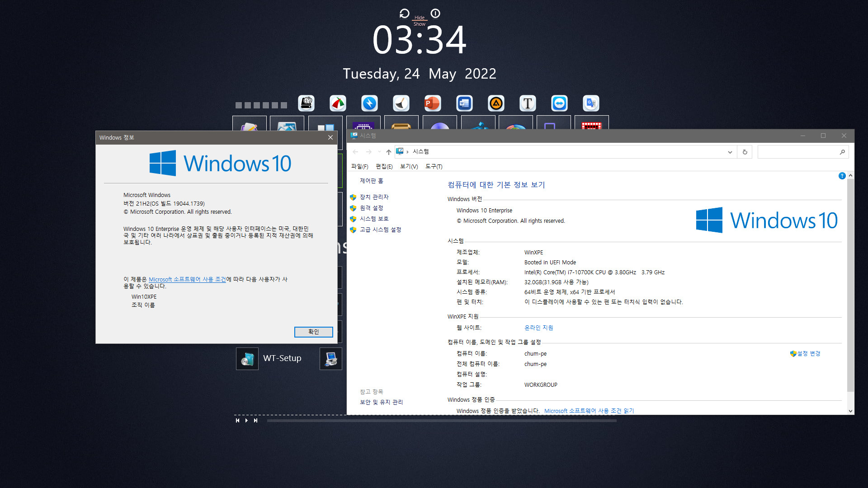Click 설정 변경 next to computer name
This screenshot has height=488, width=868.
pyautogui.click(x=809, y=353)
